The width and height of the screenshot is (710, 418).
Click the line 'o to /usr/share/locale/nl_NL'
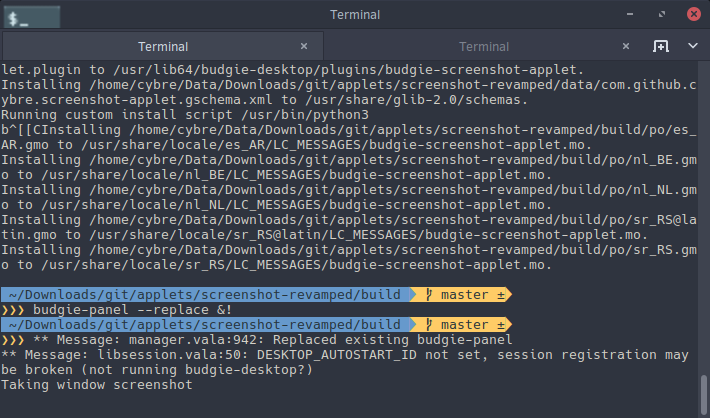pyautogui.click(x=276, y=205)
